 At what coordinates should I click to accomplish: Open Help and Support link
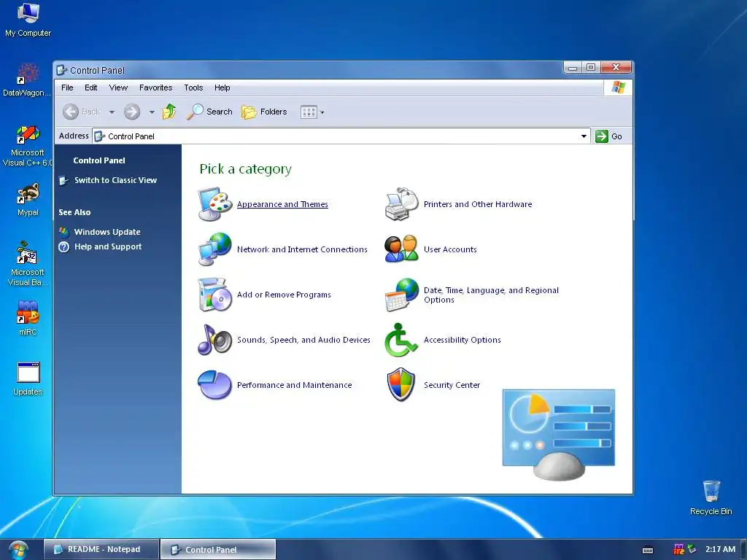(108, 246)
